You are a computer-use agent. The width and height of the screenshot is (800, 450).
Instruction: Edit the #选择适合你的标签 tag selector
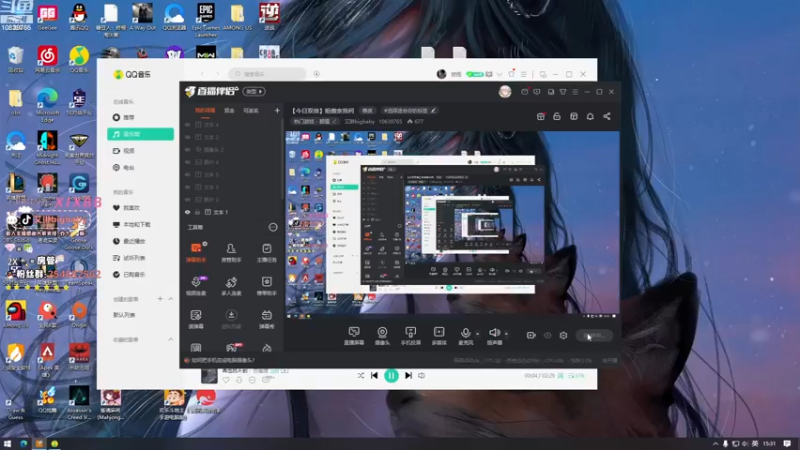(410, 110)
